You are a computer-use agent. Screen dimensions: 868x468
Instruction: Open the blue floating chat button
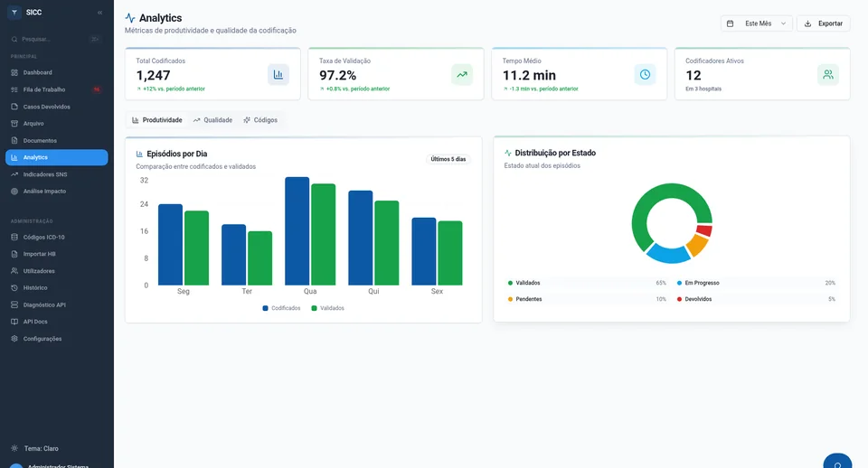click(x=837, y=462)
